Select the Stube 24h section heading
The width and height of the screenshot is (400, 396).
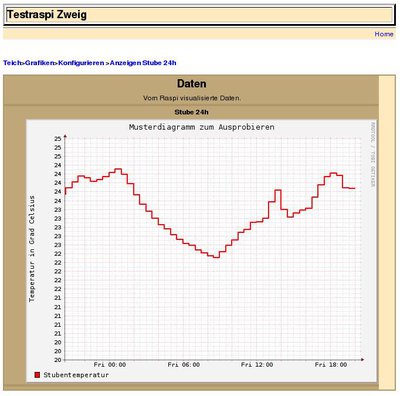[191, 112]
